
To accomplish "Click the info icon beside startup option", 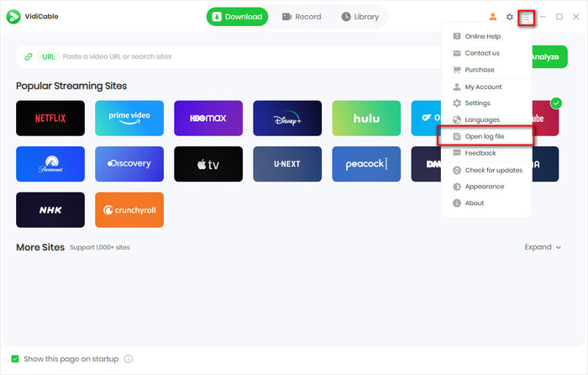I will 129,359.
